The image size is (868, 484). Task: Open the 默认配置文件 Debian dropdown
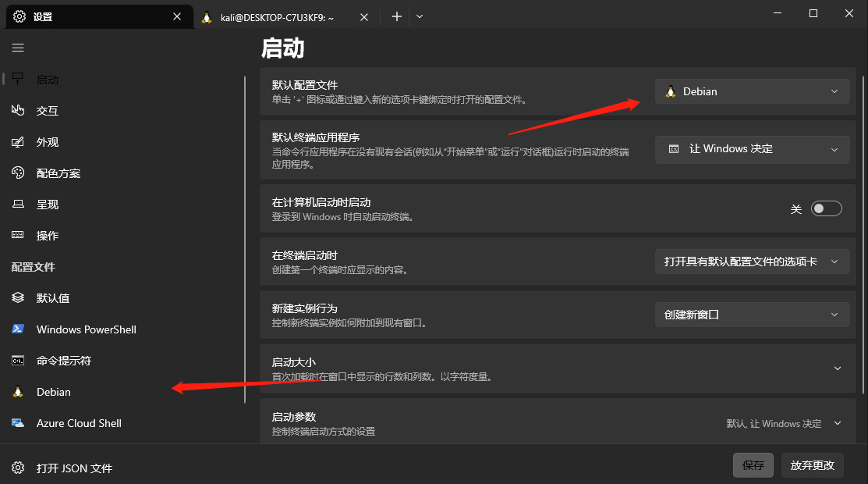752,91
